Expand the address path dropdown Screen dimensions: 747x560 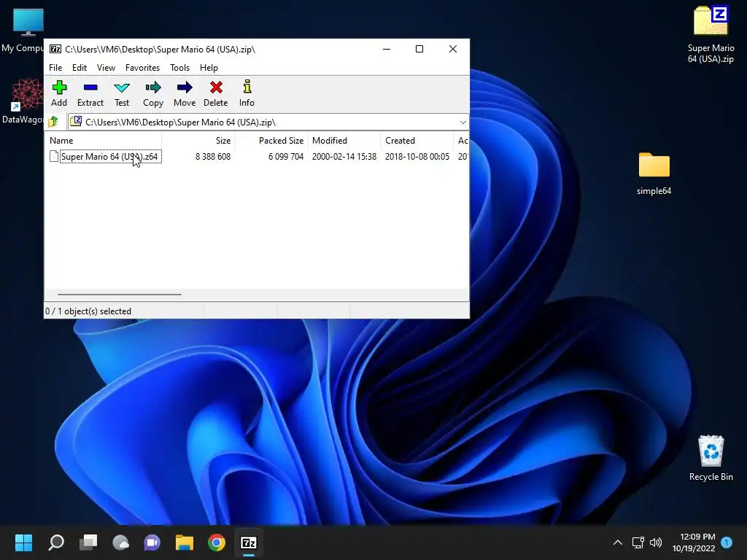coord(462,122)
